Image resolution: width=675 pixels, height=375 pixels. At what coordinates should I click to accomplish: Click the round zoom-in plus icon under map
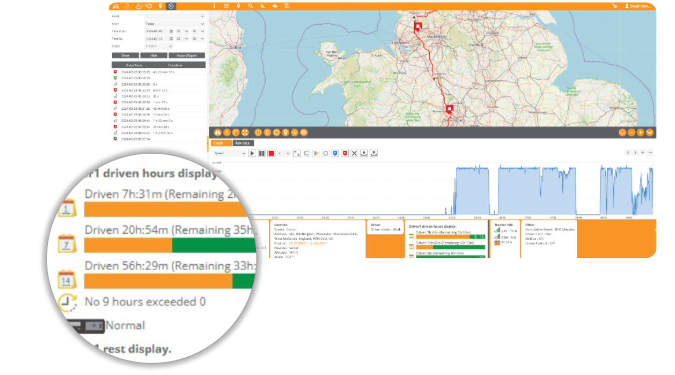click(641, 133)
